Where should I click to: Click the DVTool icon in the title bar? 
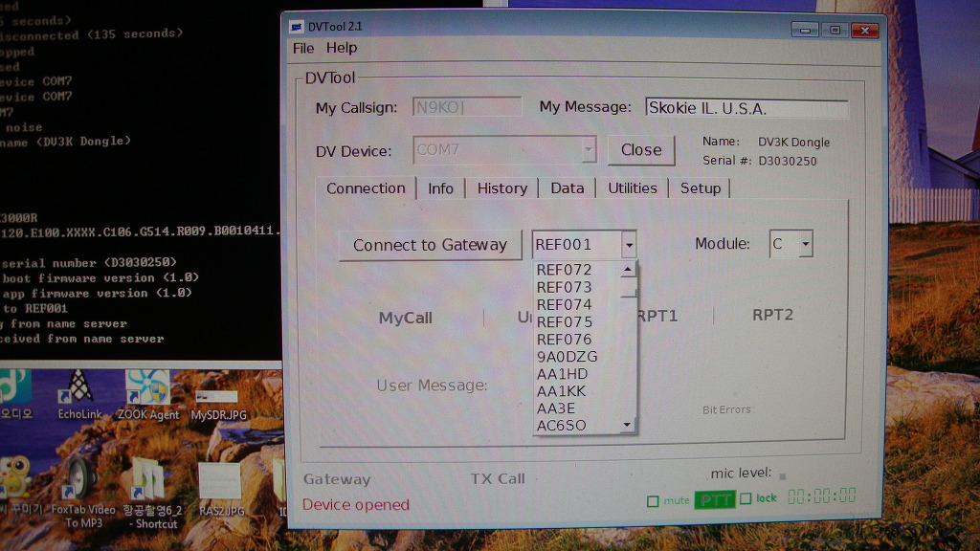point(295,26)
